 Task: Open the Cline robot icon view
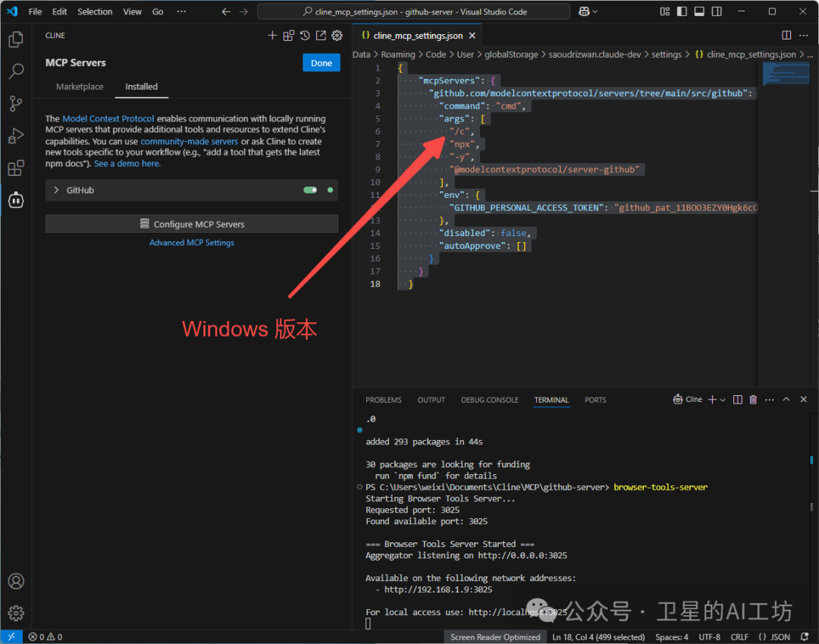pyautogui.click(x=16, y=200)
